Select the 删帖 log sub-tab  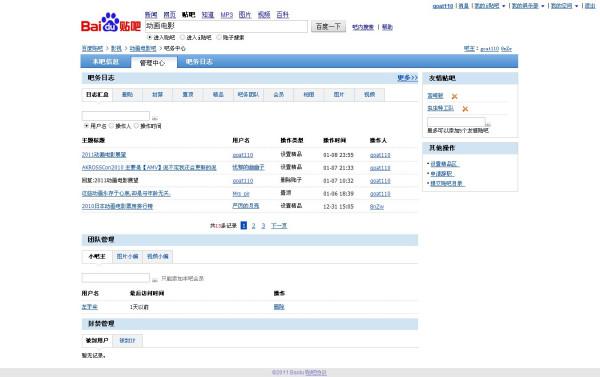[127, 95]
